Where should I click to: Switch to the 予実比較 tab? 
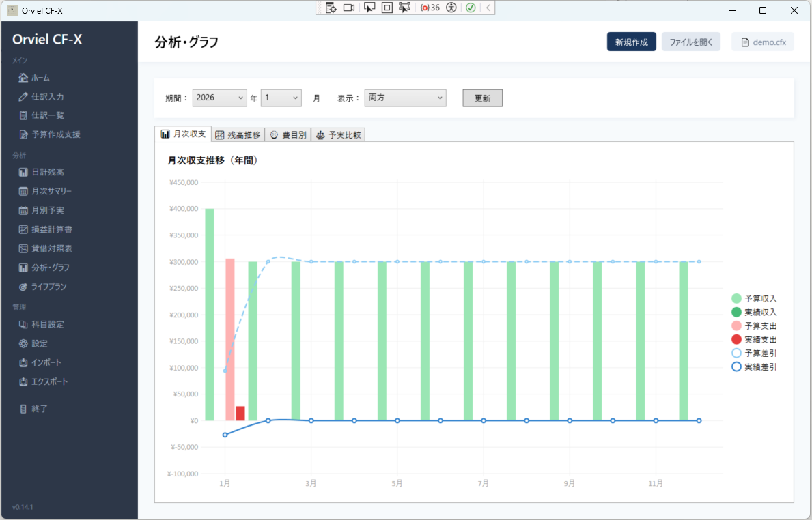[338, 135]
